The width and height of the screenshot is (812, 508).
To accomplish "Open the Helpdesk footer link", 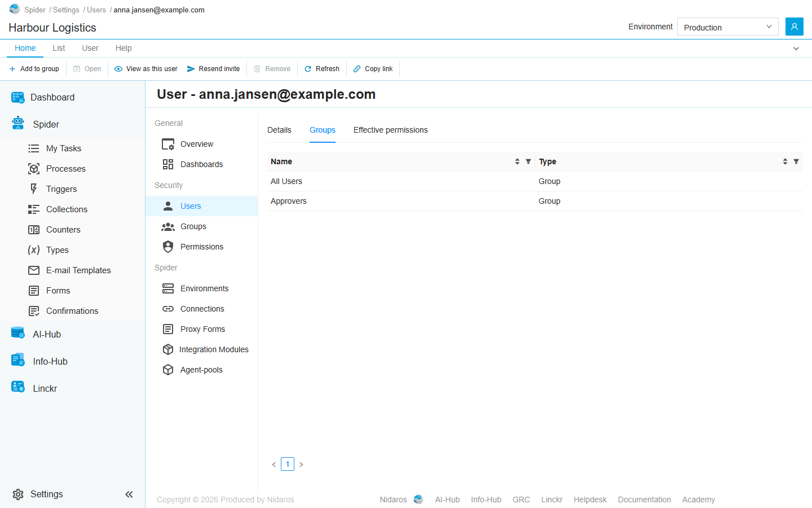I will [x=590, y=500].
